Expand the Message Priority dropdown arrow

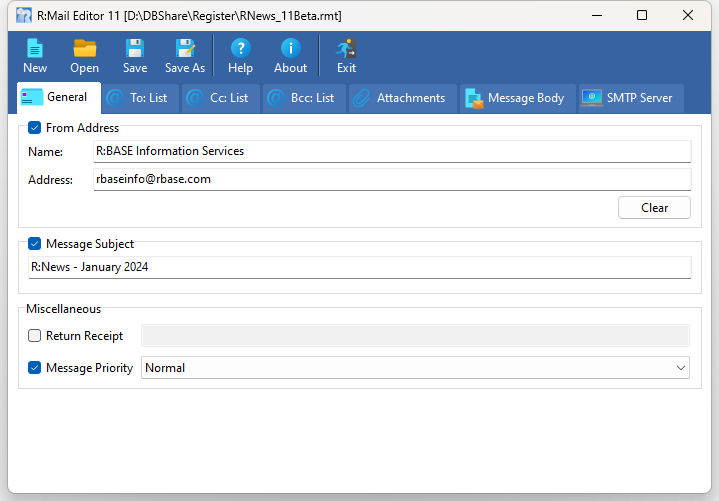click(x=680, y=368)
